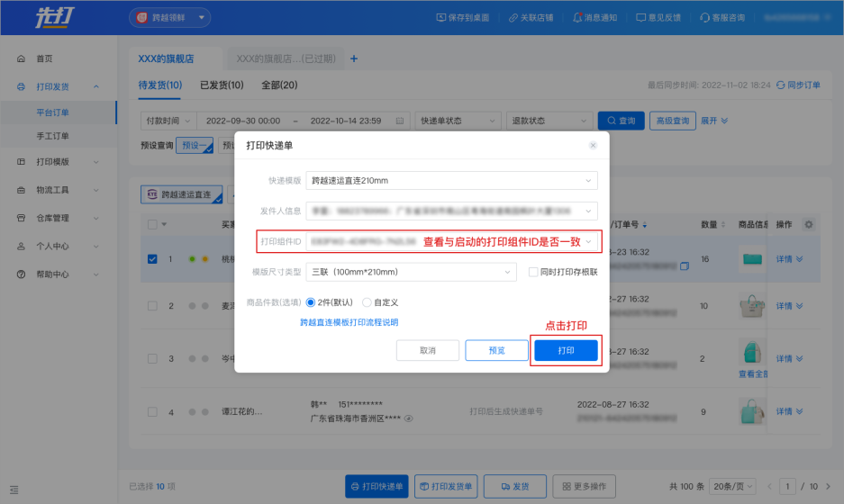Screen dimensions: 844x504
Task: Click the 同步订单 refresh icon
Action: [x=780, y=85]
